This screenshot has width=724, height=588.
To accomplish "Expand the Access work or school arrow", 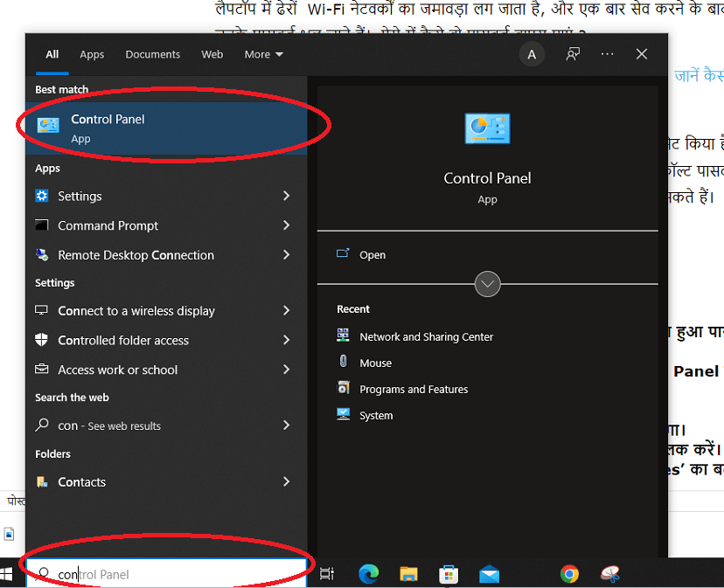I will [x=286, y=370].
